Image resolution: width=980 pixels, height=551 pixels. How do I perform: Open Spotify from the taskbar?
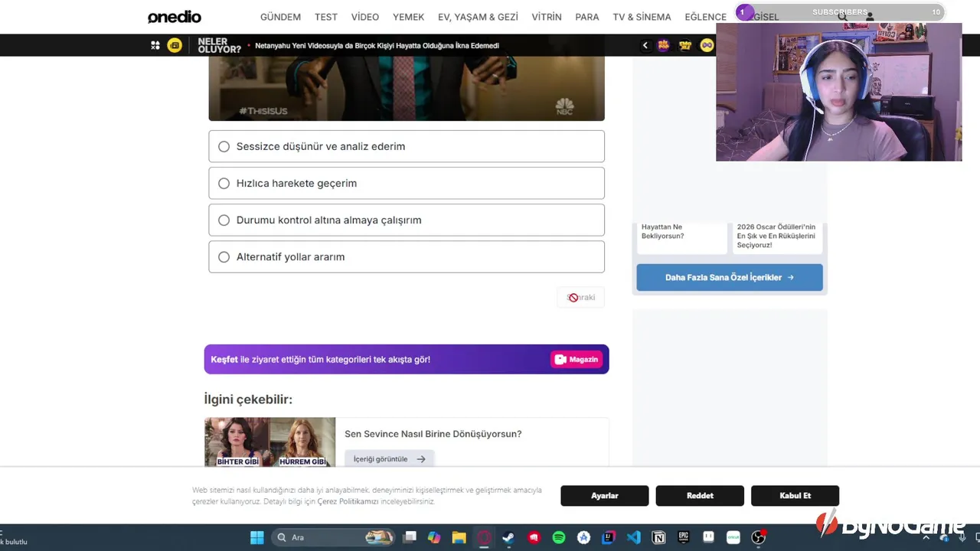pos(559,537)
